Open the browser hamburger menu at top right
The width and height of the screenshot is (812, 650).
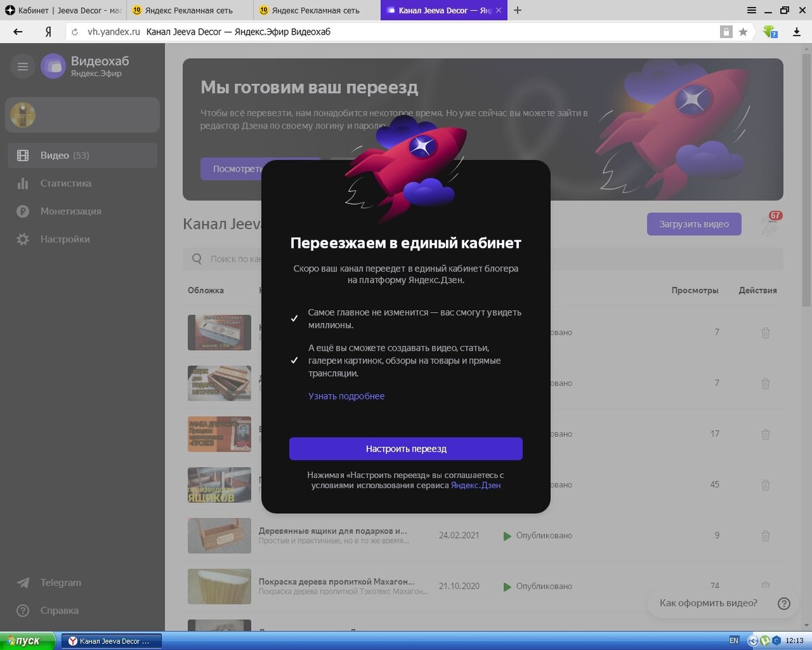point(752,10)
